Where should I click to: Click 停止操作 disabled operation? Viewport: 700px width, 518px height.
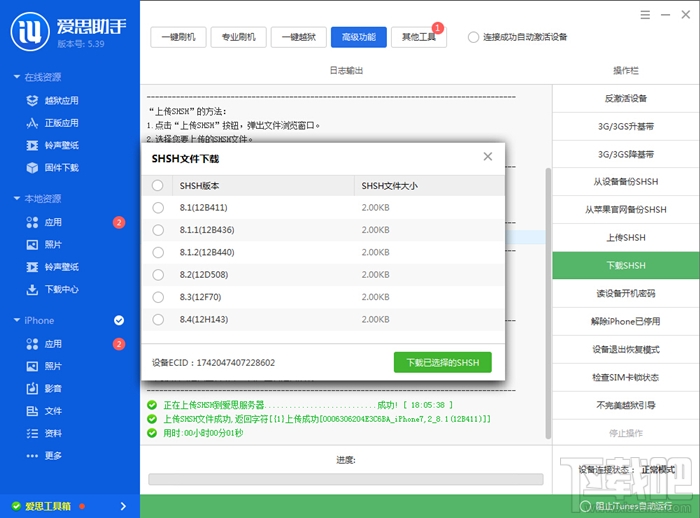click(625, 433)
